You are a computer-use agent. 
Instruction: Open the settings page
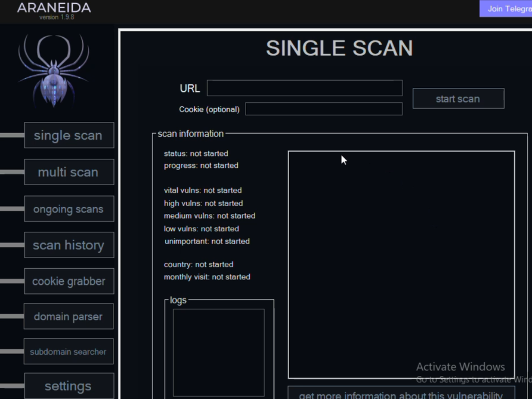(x=69, y=386)
